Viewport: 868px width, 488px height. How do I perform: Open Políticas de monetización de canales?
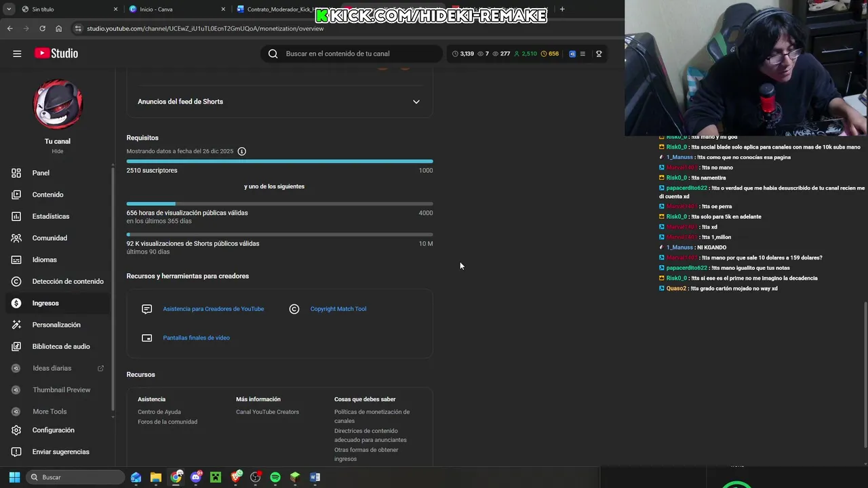click(372, 416)
